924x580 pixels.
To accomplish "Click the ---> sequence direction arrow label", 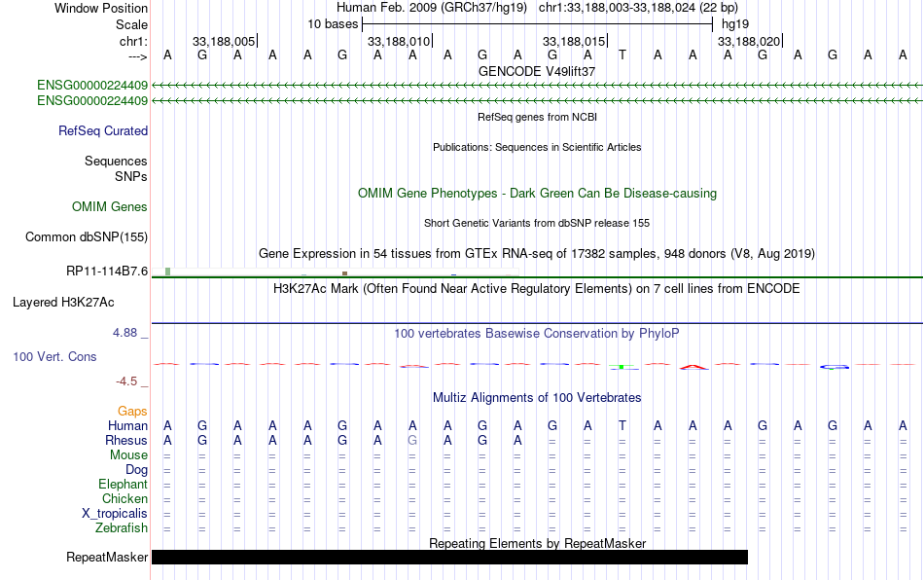I will pos(137,56).
